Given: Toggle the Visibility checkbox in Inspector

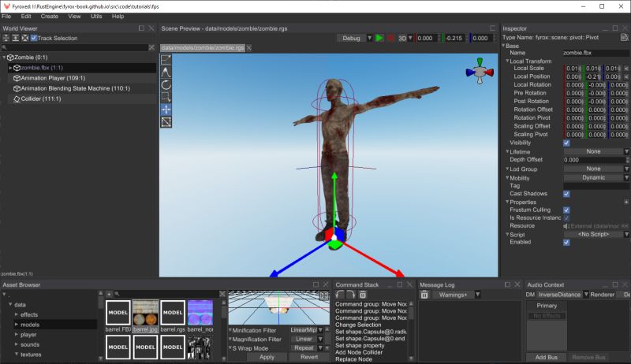Looking at the screenshot, I should click(566, 143).
